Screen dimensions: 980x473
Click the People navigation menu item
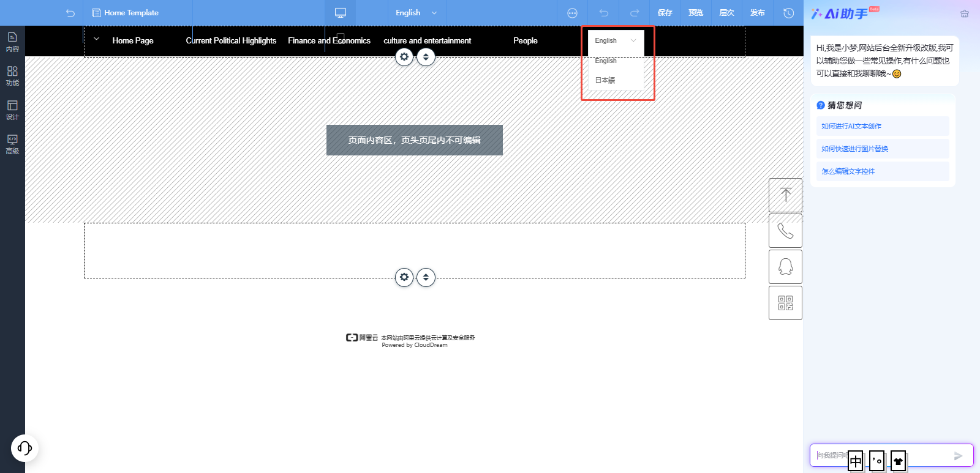525,41
